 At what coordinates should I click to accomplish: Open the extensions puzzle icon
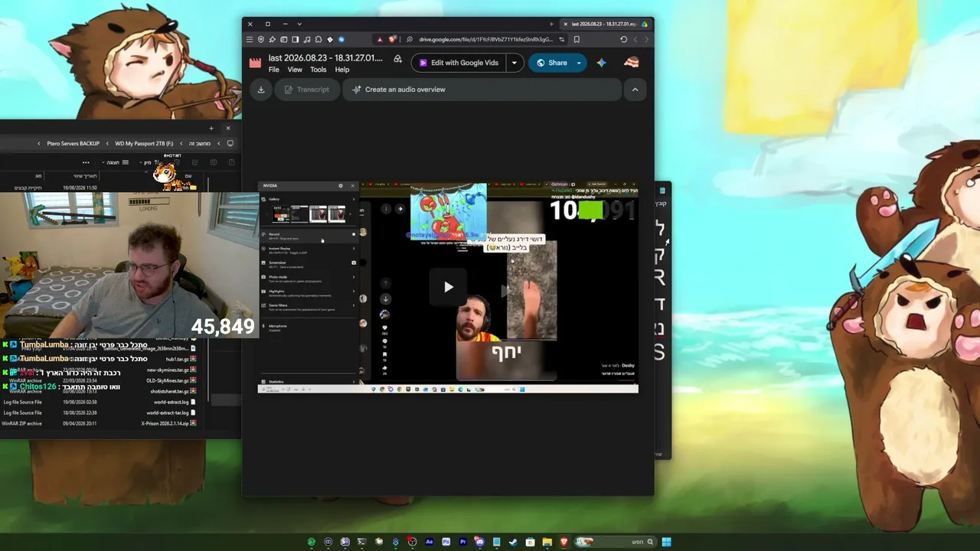[318, 40]
